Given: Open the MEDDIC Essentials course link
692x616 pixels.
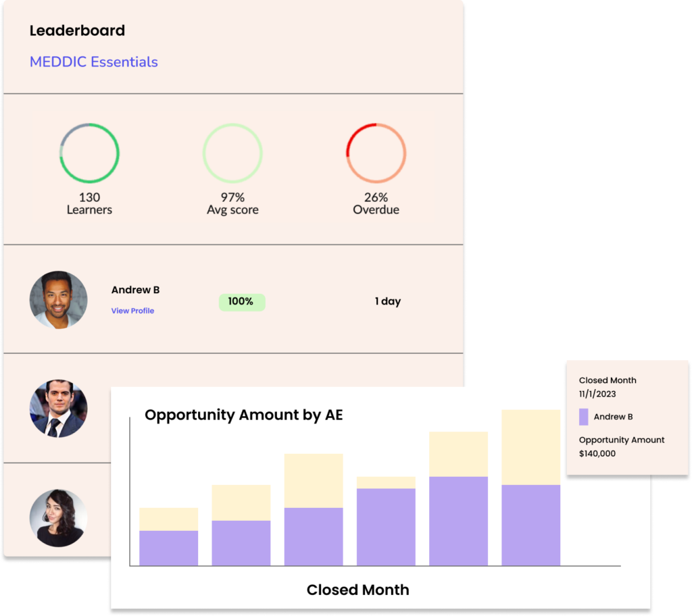Looking at the screenshot, I should click(93, 61).
